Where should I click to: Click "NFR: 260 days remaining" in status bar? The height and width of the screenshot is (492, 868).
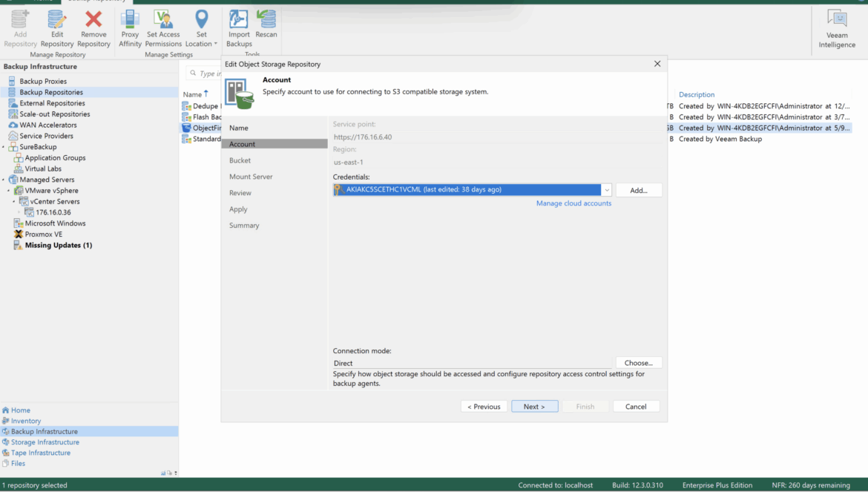pos(810,485)
